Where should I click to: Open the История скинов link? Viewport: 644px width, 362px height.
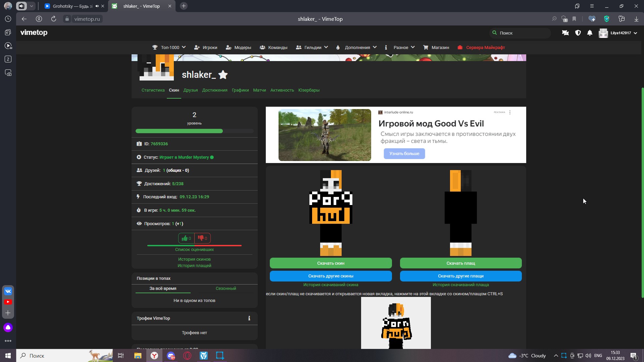[x=194, y=259]
